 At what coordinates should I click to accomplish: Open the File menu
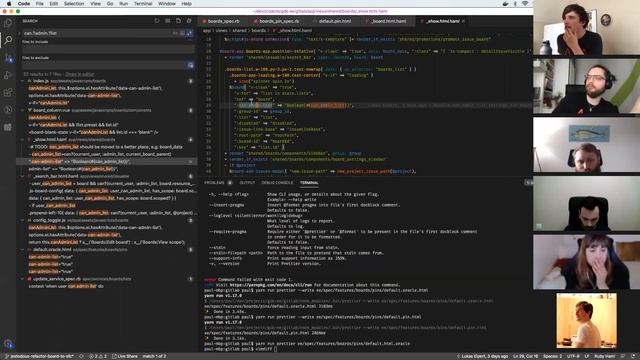pos(40,4)
